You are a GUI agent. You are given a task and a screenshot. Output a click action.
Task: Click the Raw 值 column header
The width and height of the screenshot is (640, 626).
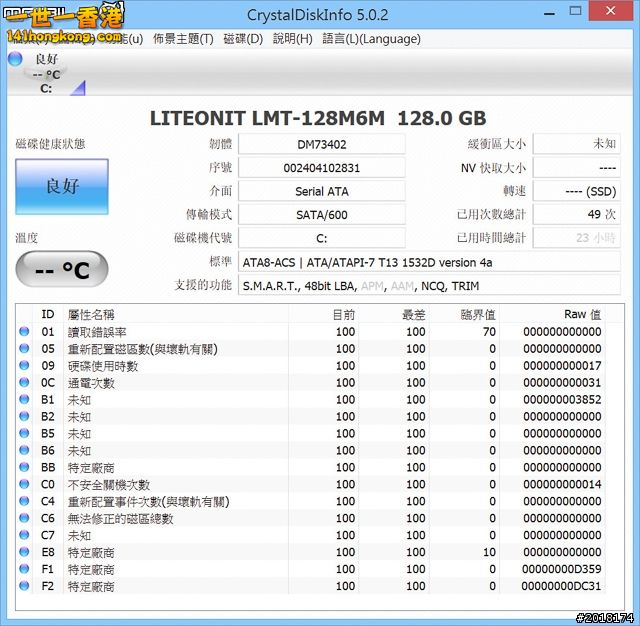(582, 314)
